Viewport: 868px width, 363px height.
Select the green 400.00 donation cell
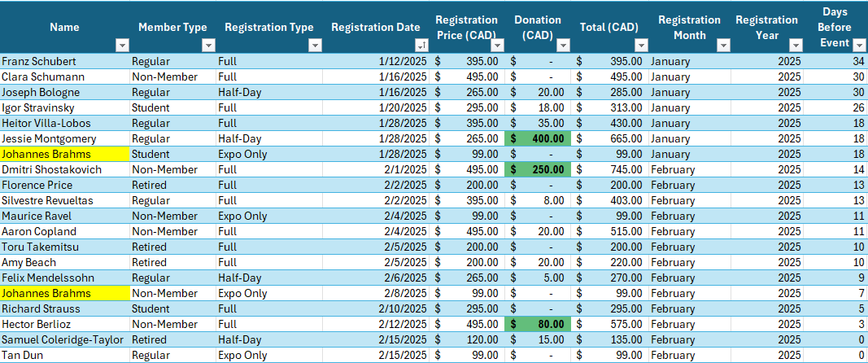point(538,138)
